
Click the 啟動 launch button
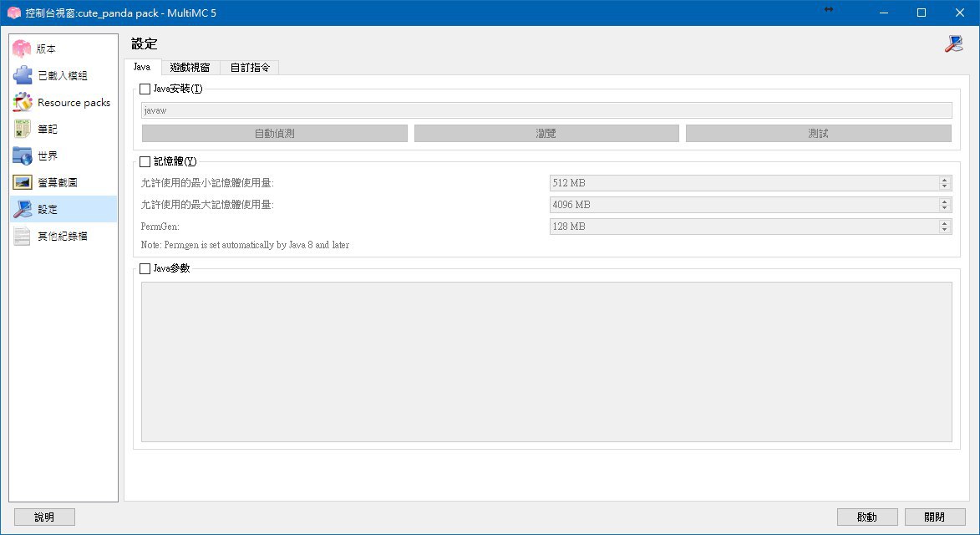coord(867,517)
